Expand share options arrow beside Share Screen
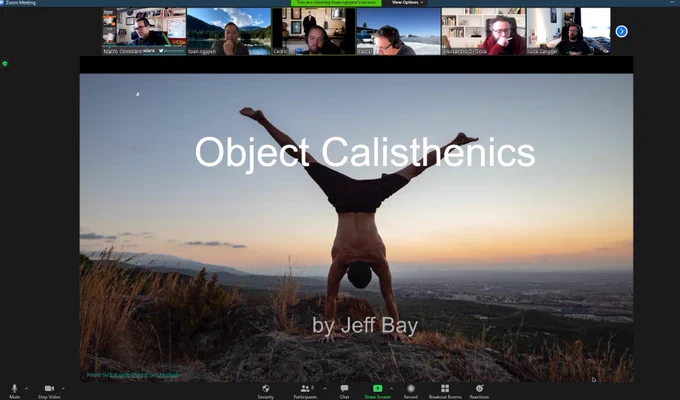 pyautogui.click(x=391, y=388)
